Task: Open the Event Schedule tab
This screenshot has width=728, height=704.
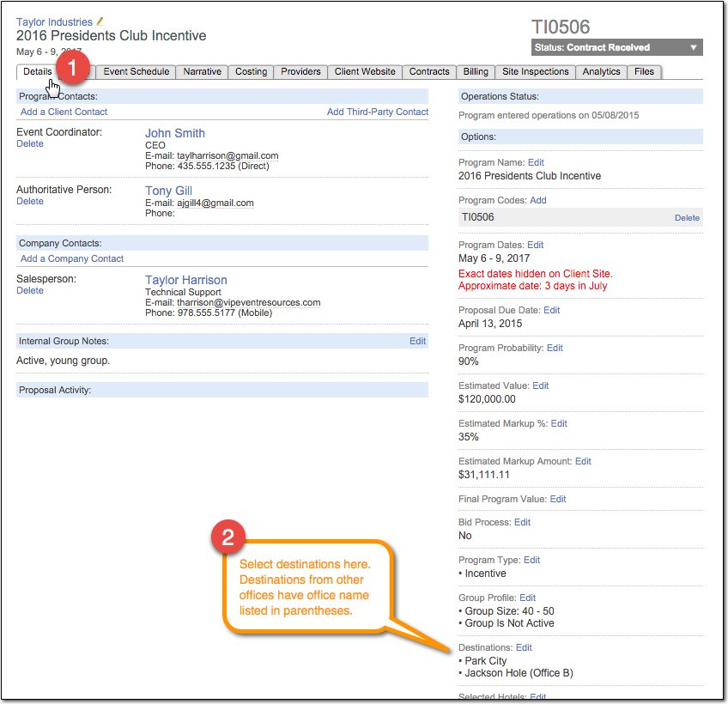Action: [136, 71]
